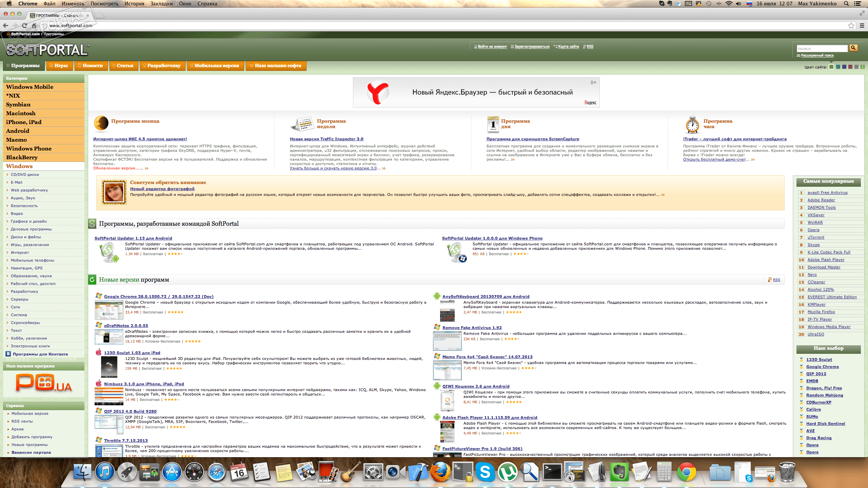The width and height of the screenshot is (868, 488).
Task: Open Карта сайта link
Action: pyautogui.click(x=568, y=46)
